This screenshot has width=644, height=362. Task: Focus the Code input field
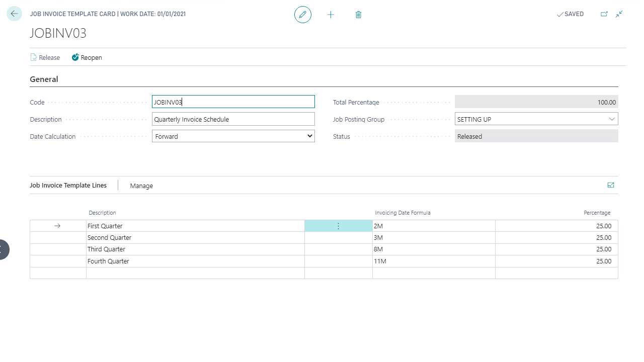click(233, 102)
